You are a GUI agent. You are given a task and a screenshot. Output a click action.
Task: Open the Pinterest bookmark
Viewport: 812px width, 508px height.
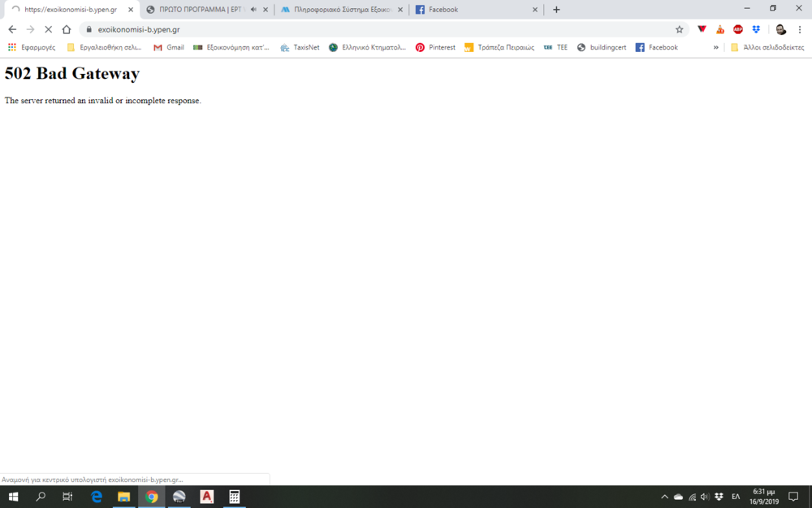tap(435, 47)
